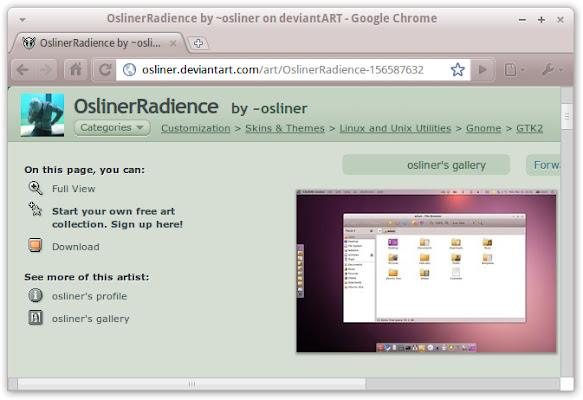Click the Full View magnifier icon

36,188
